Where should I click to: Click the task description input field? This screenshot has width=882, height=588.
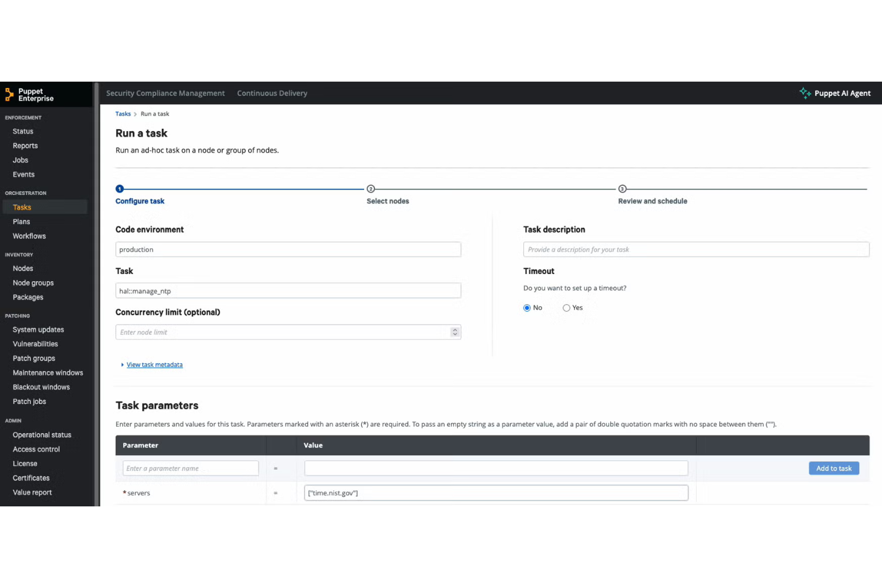click(x=695, y=249)
